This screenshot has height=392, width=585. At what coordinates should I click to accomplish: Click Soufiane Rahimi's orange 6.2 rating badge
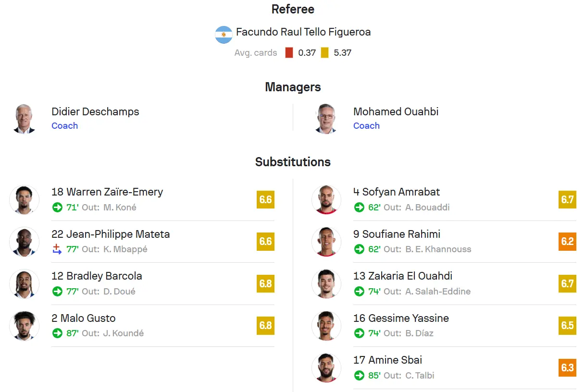[568, 241]
